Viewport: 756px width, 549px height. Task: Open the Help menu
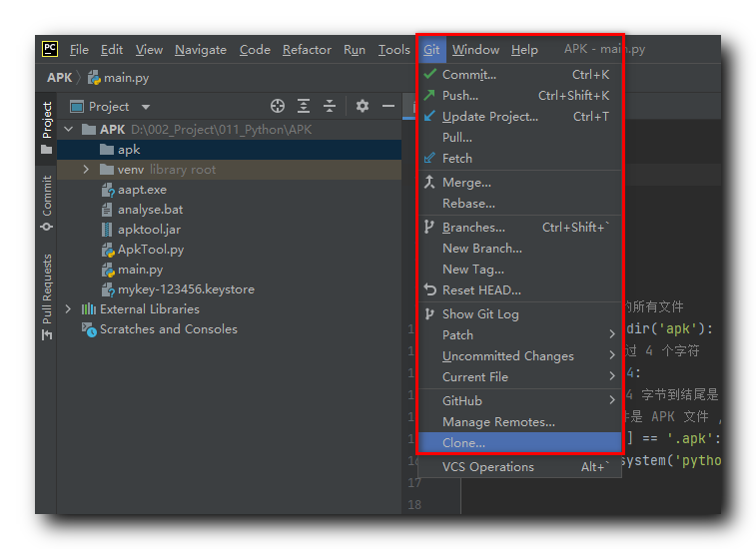(524, 50)
